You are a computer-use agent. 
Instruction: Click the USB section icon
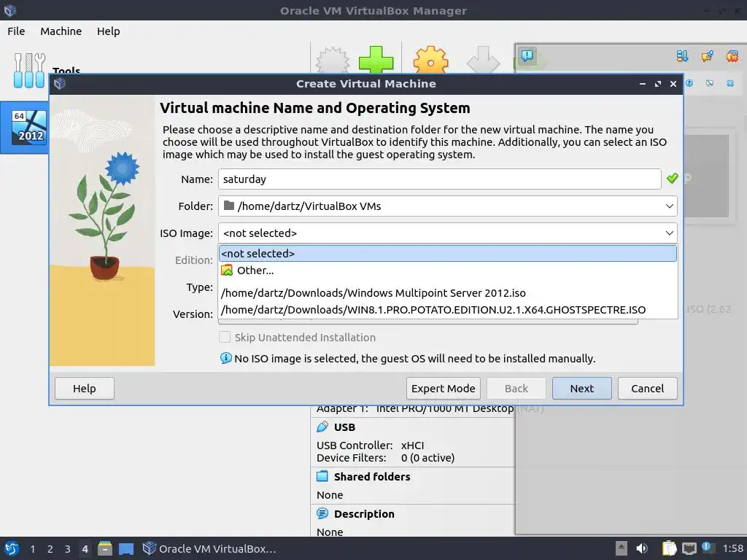(x=322, y=427)
